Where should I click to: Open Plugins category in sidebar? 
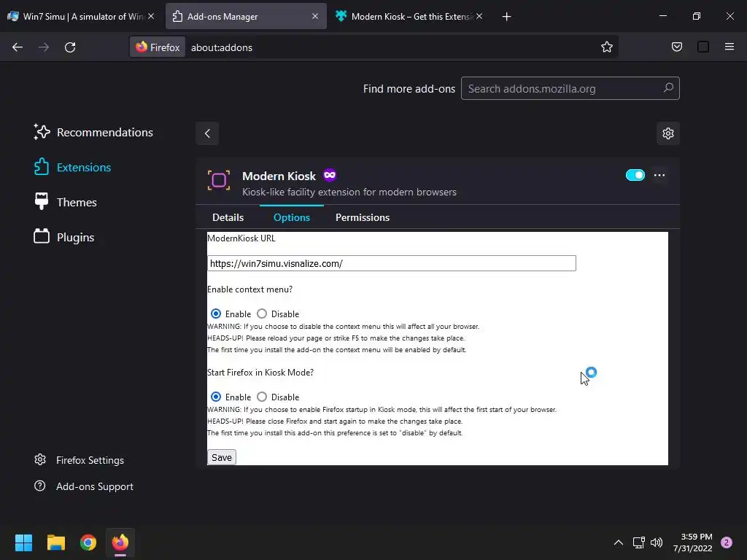(x=64, y=237)
